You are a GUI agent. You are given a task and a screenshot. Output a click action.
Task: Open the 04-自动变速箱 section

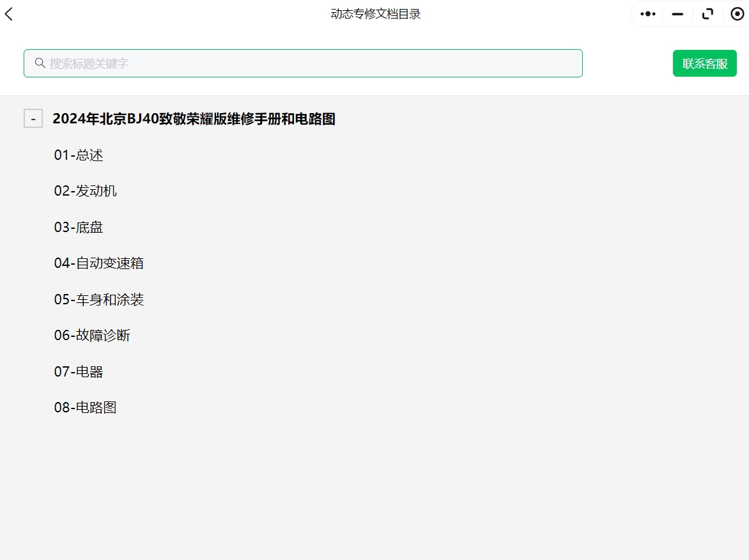coord(99,263)
